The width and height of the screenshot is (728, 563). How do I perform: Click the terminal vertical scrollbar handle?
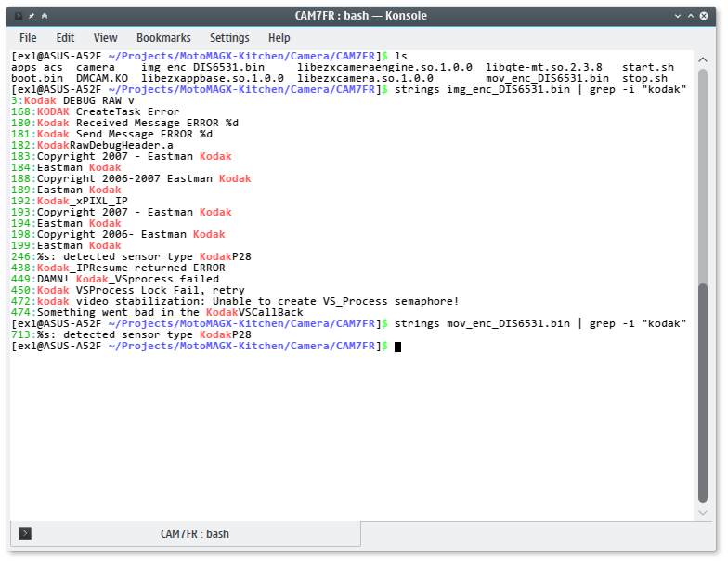703,392
